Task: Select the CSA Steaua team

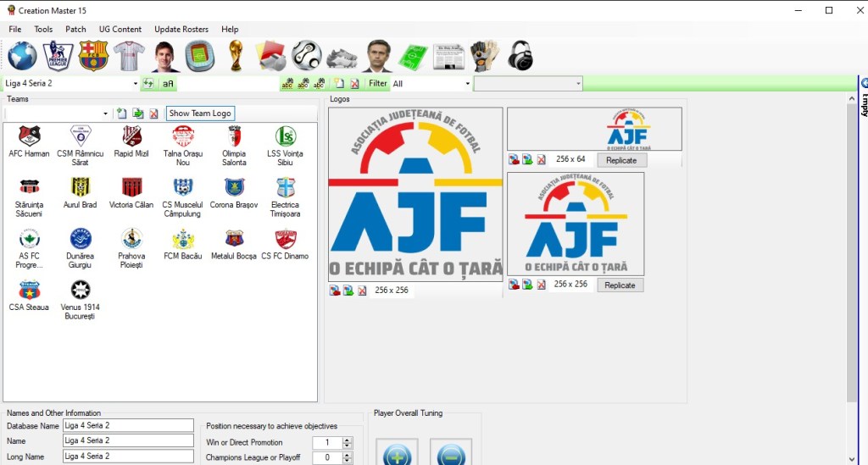Action: tap(29, 296)
